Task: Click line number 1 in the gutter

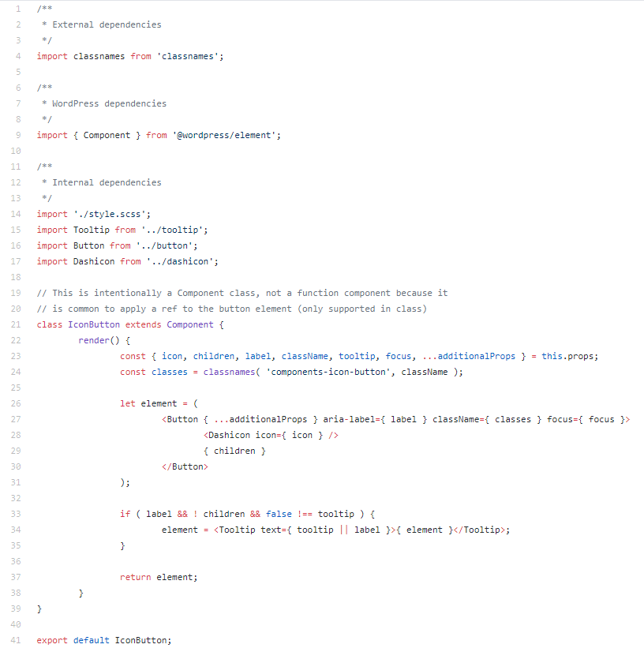Action: click(18, 9)
